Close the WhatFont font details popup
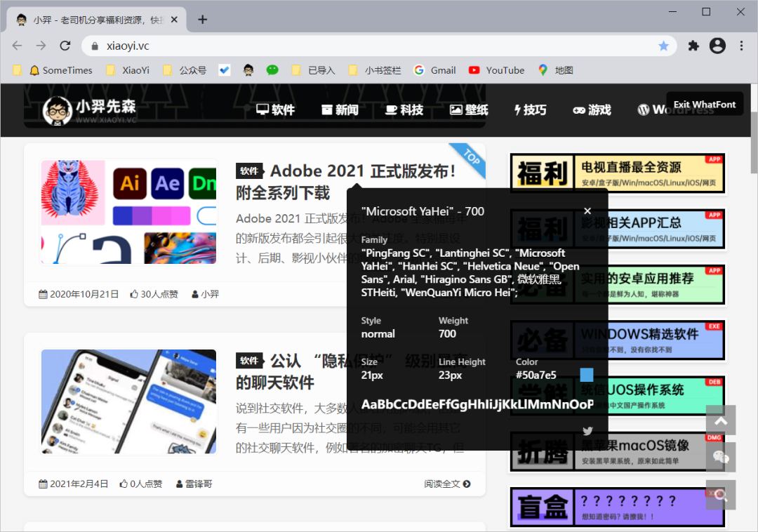Screen dimensions: 758x532 [587, 211]
